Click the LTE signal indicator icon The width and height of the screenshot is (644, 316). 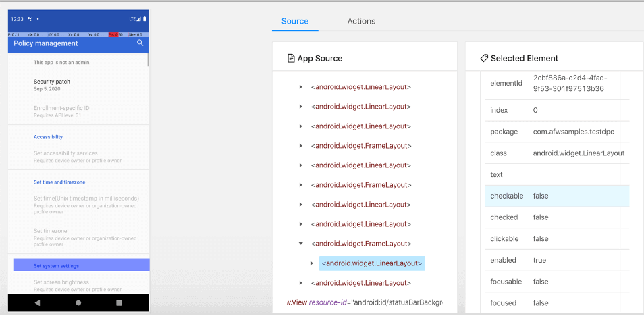coord(133,19)
